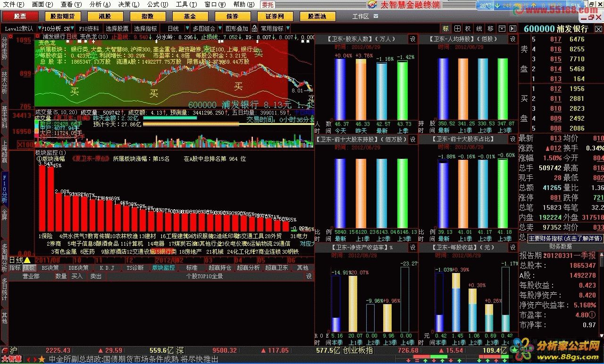Click the 设 settings icon of 人均持股 panel
Screen dimensions: 604x364
pyautogui.click(x=512, y=39)
